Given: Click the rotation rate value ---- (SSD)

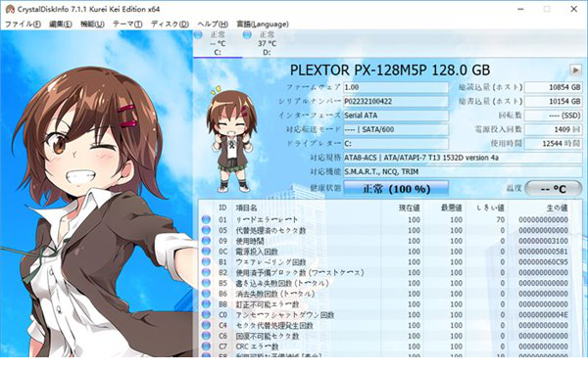Looking at the screenshot, I should tap(553, 116).
